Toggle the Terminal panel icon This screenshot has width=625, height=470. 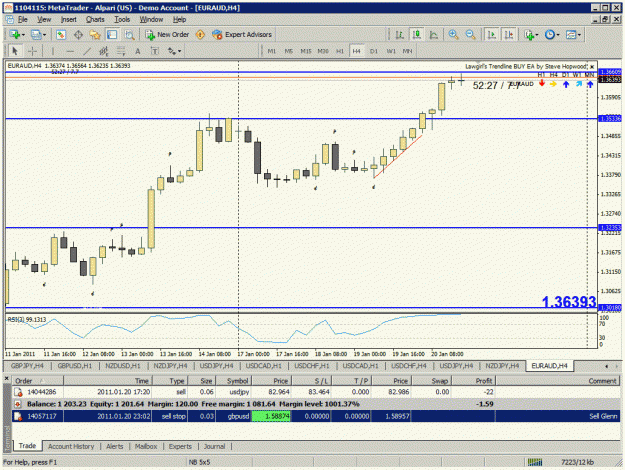point(112,35)
